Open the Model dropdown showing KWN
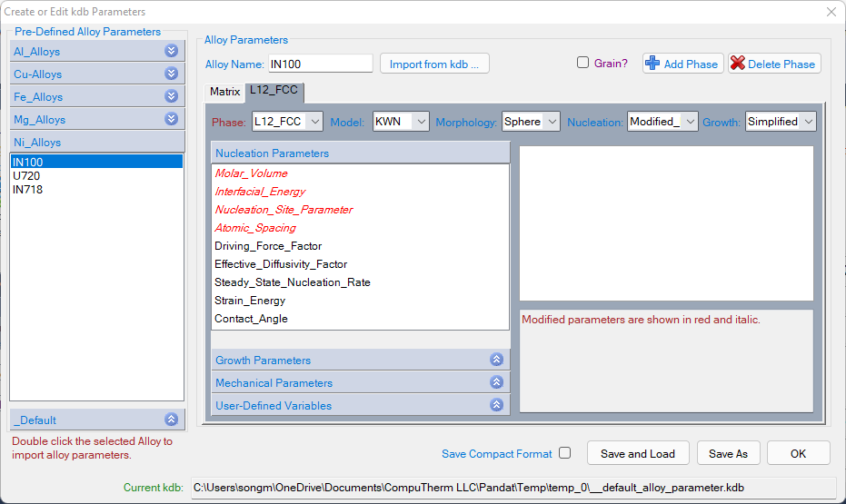This screenshot has height=504, width=846. (x=401, y=122)
